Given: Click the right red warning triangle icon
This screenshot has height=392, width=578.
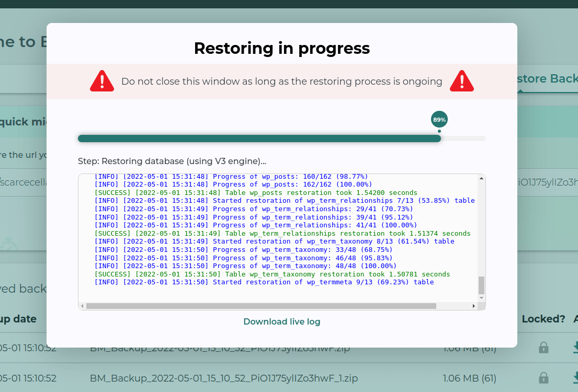Looking at the screenshot, I should point(461,82).
